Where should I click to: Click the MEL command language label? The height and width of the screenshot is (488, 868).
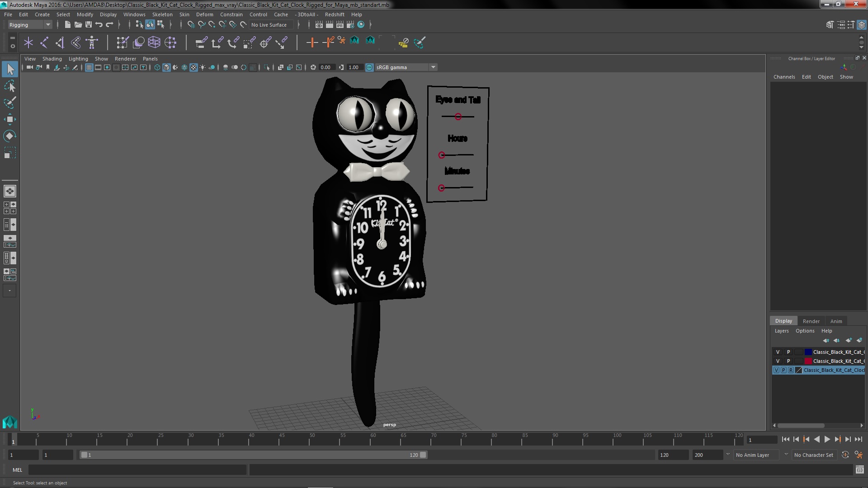pyautogui.click(x=17, y=470)
